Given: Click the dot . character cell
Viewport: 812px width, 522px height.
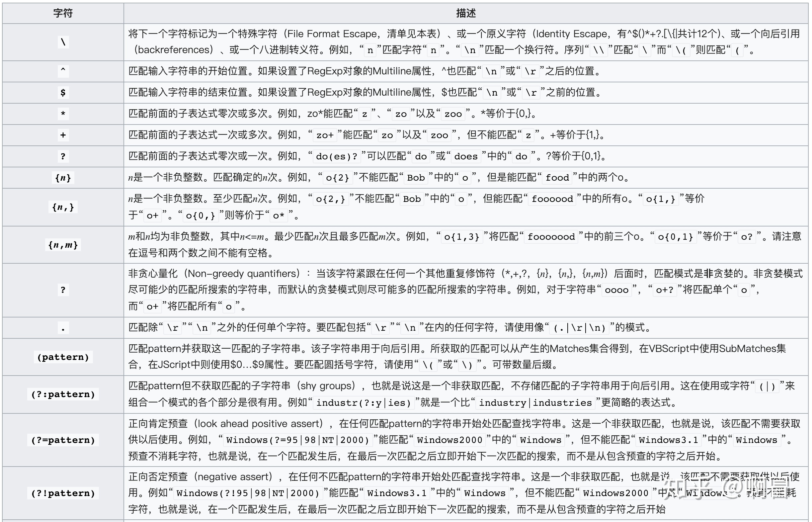Looking at the screenshot, I should pyautogui.click(x=63, y=328).
